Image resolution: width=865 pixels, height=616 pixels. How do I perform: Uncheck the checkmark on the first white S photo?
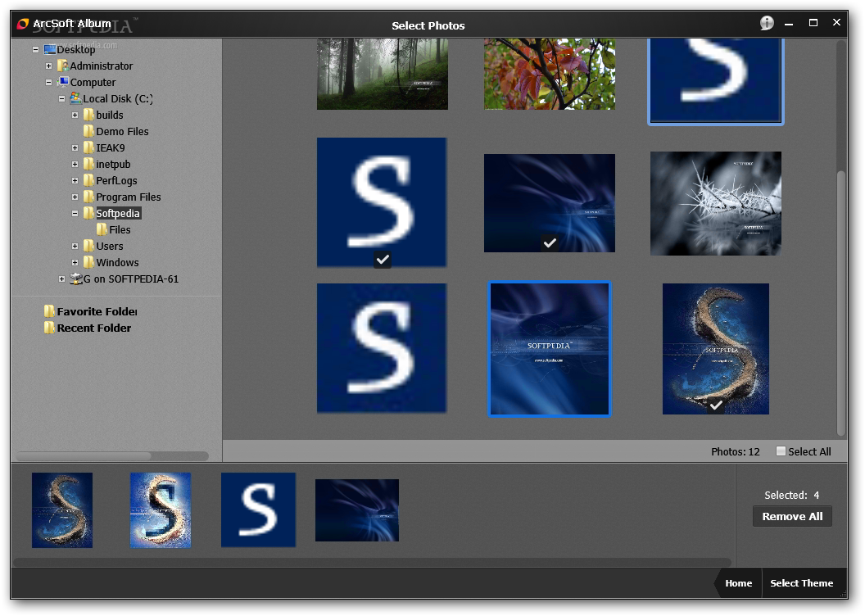[383, 259]
